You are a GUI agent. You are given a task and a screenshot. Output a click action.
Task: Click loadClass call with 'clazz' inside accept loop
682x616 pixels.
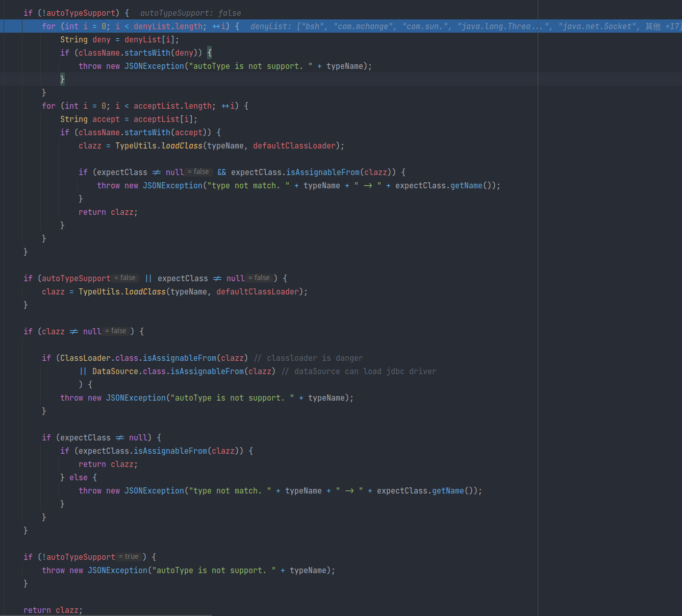click(211, 146)
